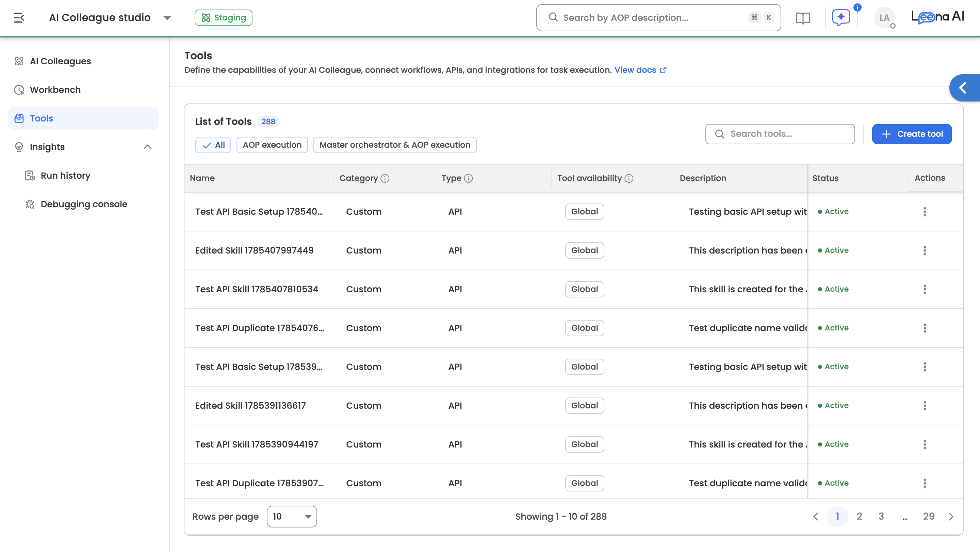The height and width of the screenshot is (552, 980).
Task: Open actions menu for Test API Skill 1785390944197
Action: point(925,444)
